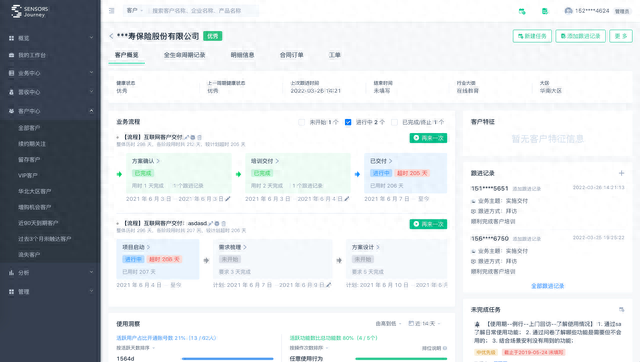Click the 添加跟进记录 button
The width and height of the screenshot is (640, 362).
580,36
